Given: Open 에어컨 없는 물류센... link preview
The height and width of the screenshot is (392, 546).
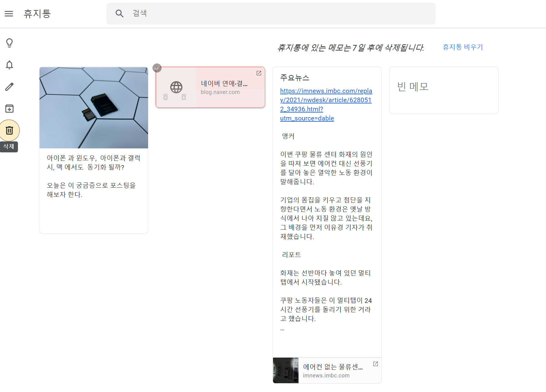Looking at the screenshot, I should point(333,367).
